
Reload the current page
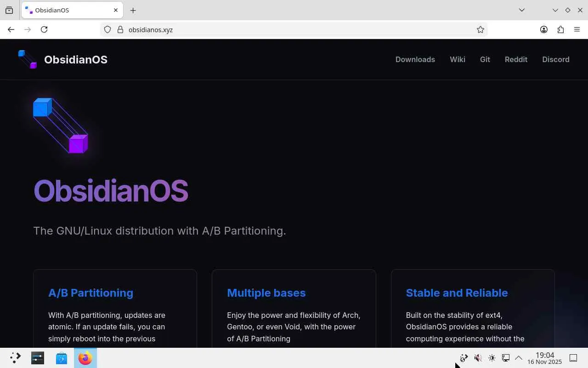[44, 29]
